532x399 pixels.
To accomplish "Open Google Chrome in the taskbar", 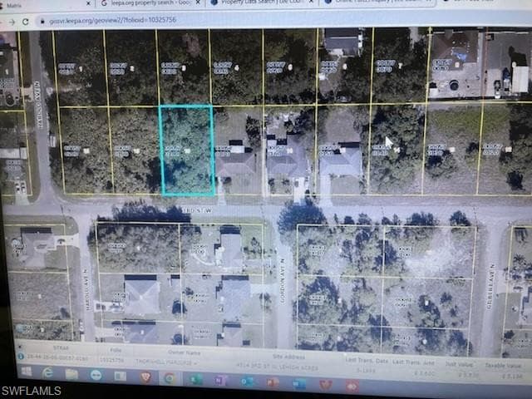I will tap(170, 378).
